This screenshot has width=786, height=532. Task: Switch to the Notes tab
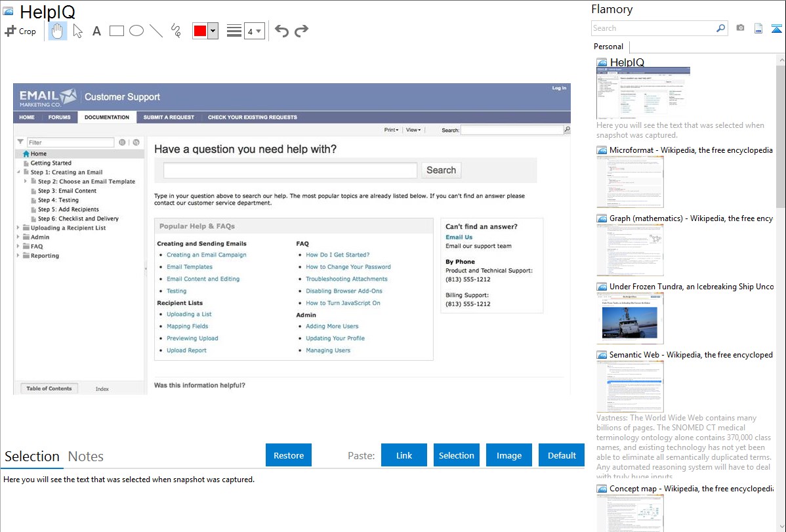tap(86, 457)
